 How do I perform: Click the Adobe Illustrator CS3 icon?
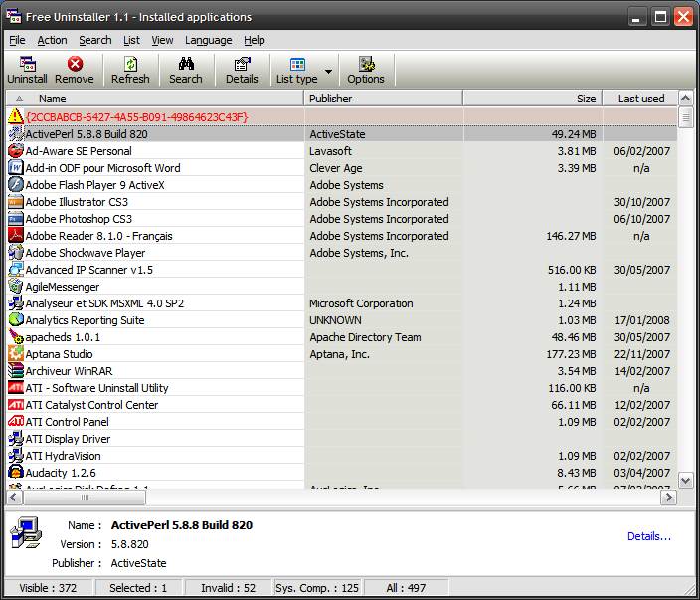tap(16, 201)
